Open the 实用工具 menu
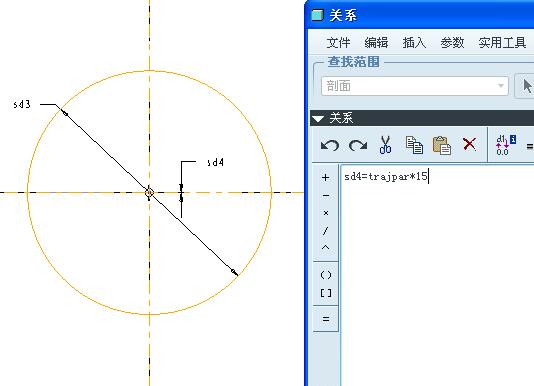 [x=502, y=43]
